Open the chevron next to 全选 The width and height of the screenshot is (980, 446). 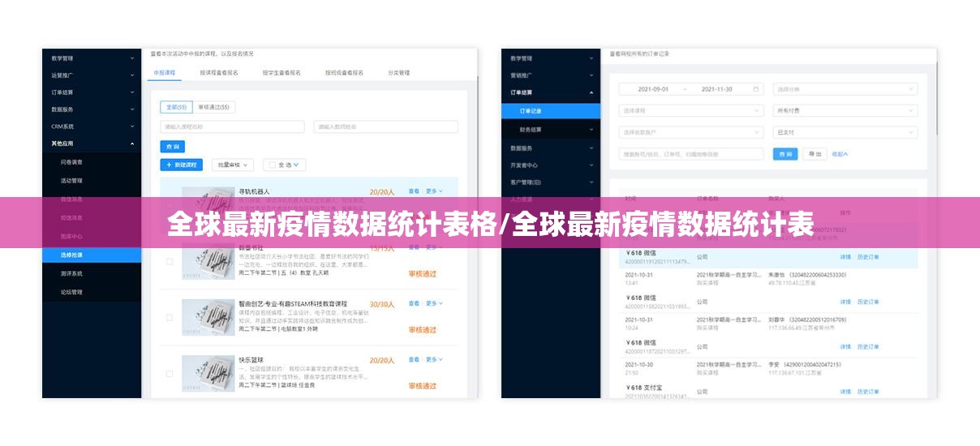[296, 165]
